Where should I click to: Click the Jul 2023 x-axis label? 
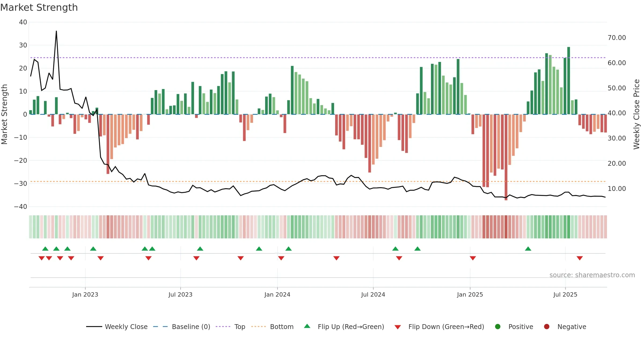[x=180, y=294]
